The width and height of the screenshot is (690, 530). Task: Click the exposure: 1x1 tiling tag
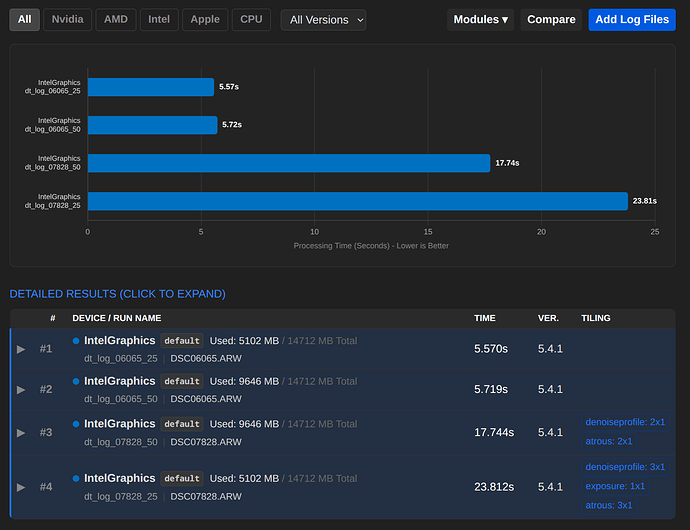(x=615, y=486)
